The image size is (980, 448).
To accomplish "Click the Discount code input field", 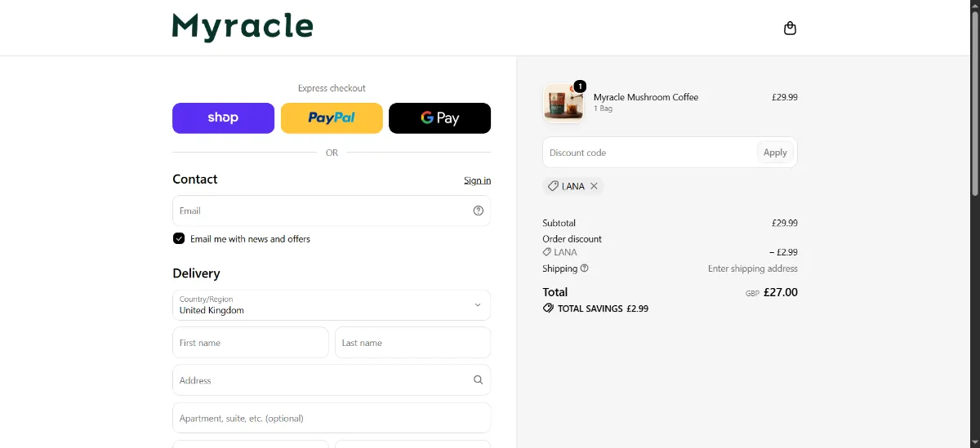I will (649, 153).
